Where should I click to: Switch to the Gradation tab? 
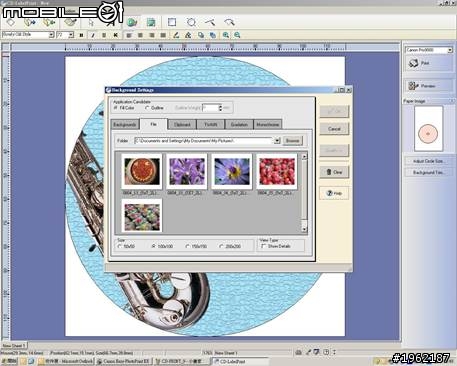pos(239,125)
